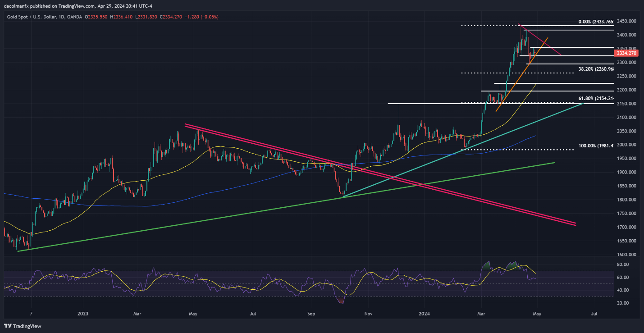Click the price axis label '2250.000'

point(626,76)
